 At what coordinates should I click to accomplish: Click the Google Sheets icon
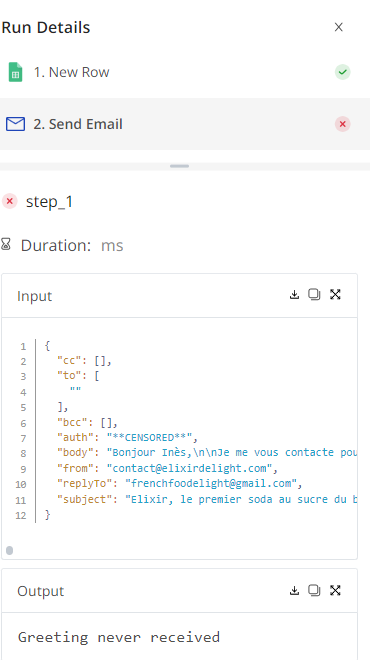(x=16, y=72)
